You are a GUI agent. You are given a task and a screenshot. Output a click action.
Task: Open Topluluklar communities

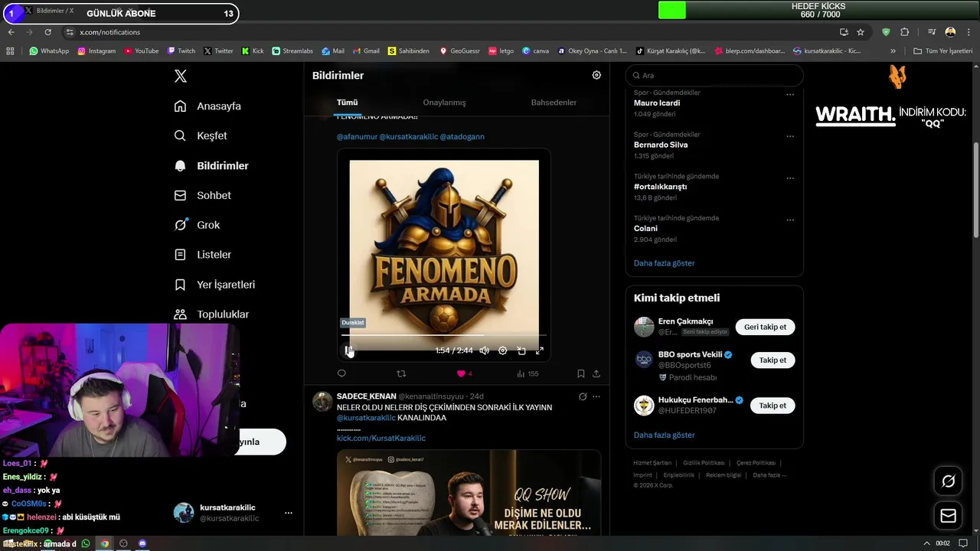[211, 315]
